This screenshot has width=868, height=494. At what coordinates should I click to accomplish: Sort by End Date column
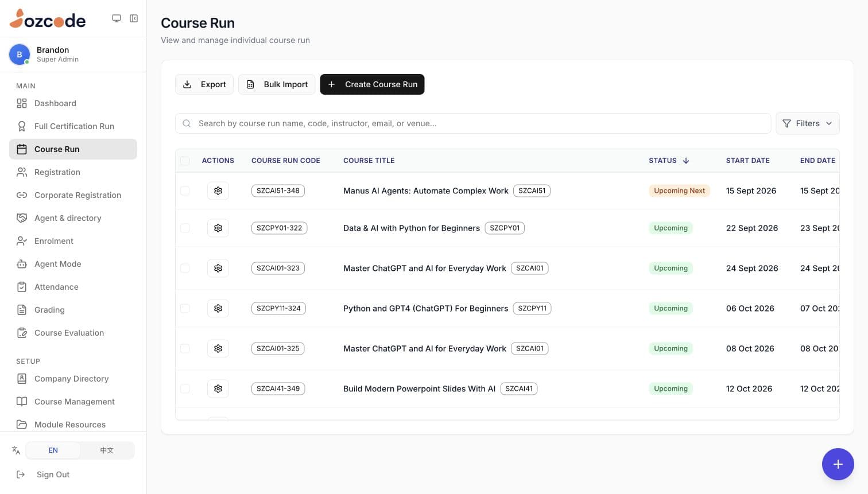click(817, 161)
